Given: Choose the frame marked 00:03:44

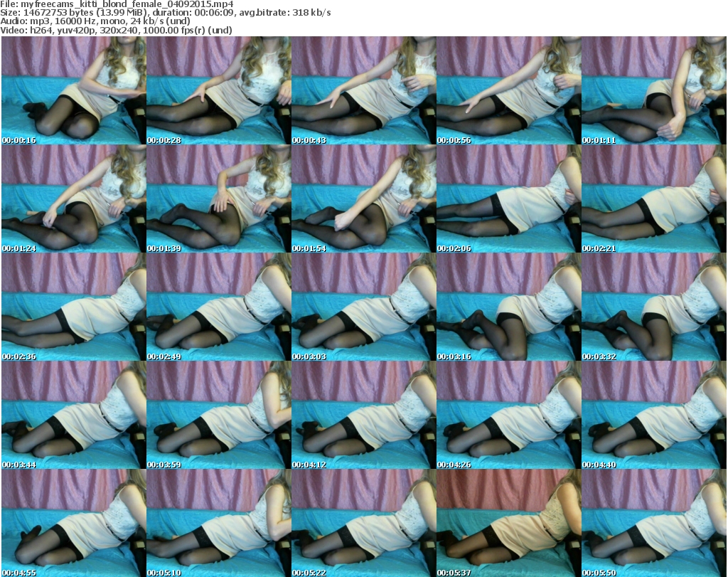Looking at the screenshot, I should tap(74, 415).
